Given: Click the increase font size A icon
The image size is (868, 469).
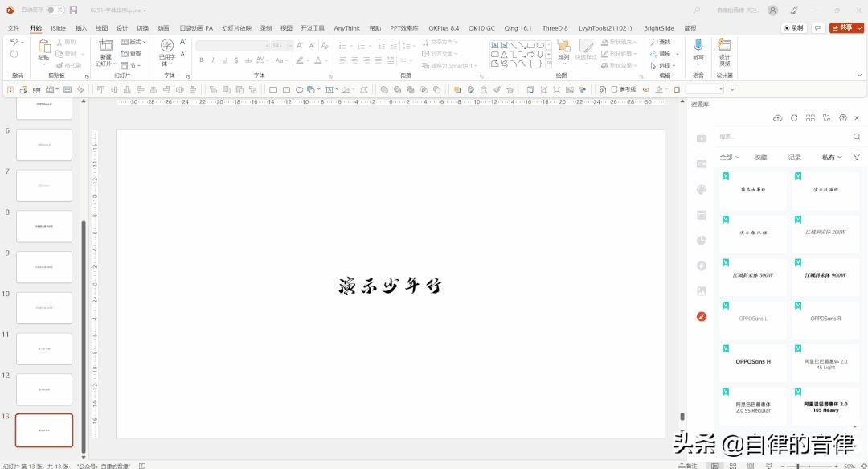Looking at the screenshot, I should pyautogui.click(x=300, y=46).
